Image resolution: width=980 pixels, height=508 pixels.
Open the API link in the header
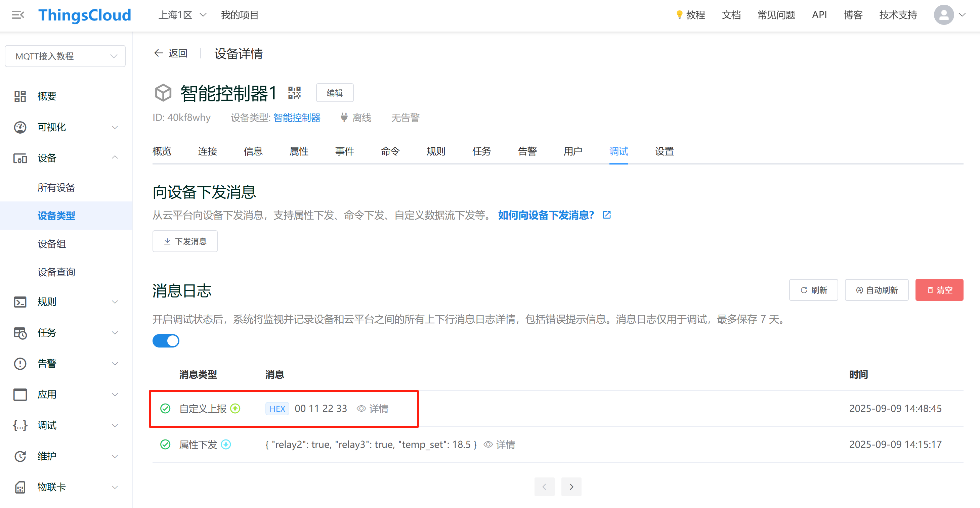point(819,15)
